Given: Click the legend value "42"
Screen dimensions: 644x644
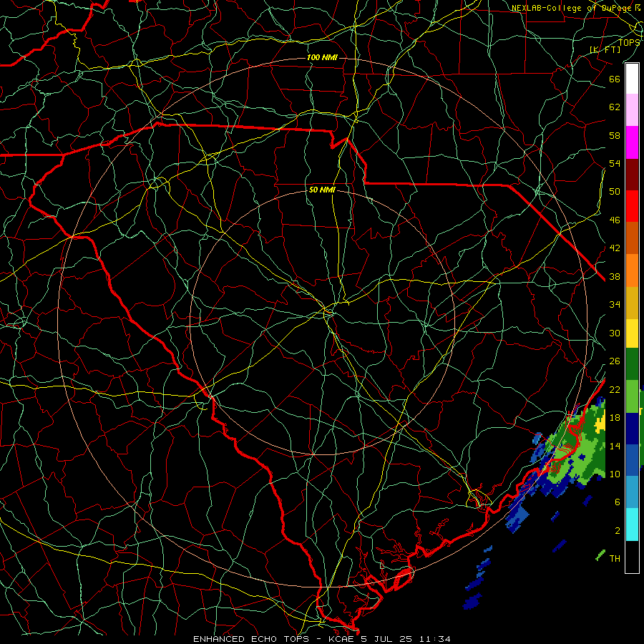Looking at the screenshot, I should coord(615,248).
